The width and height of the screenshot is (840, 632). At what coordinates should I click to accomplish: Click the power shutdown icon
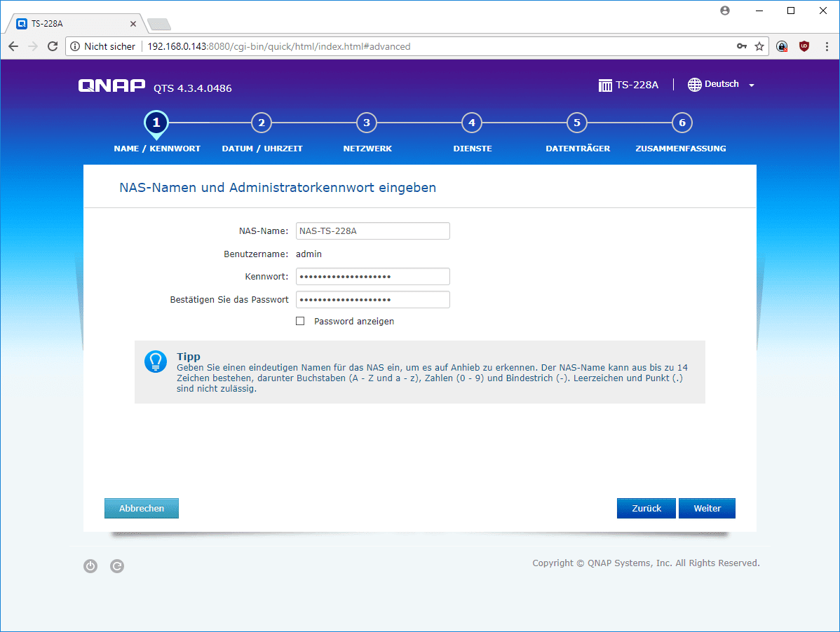pyautogui.click(x=90, y=565)
